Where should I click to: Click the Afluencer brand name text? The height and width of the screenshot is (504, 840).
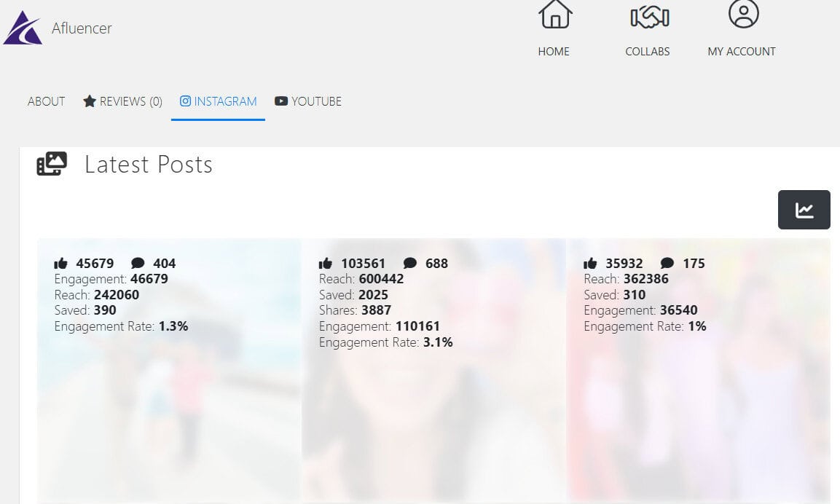point(82,28)
